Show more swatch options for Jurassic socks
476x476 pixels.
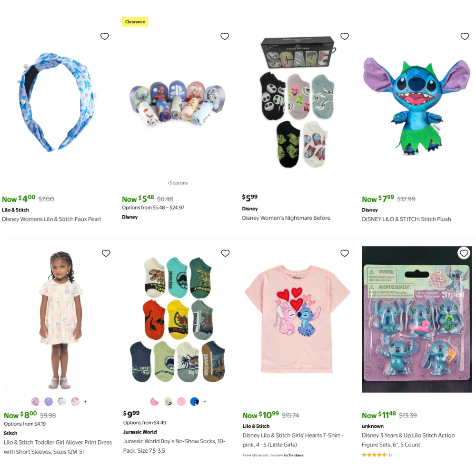205,402
